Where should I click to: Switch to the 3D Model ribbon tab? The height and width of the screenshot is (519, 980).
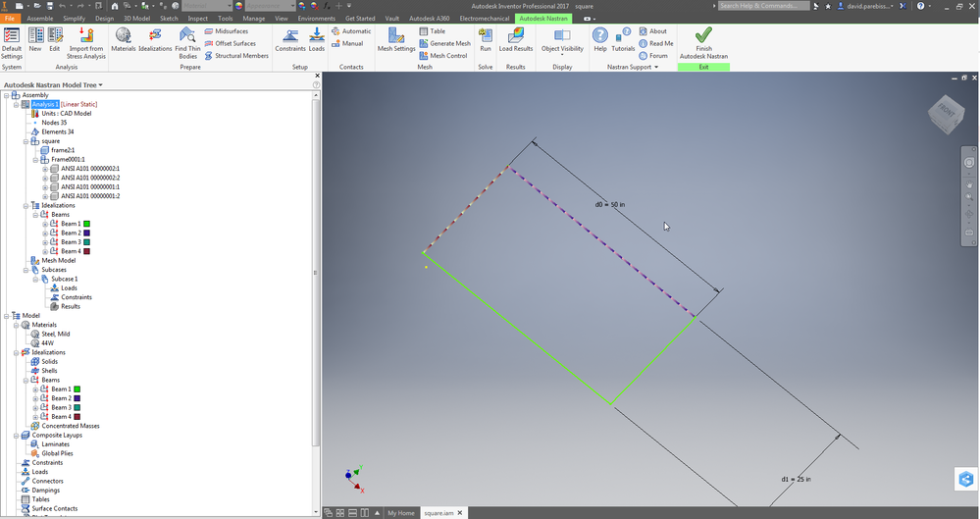pos(137,18)
